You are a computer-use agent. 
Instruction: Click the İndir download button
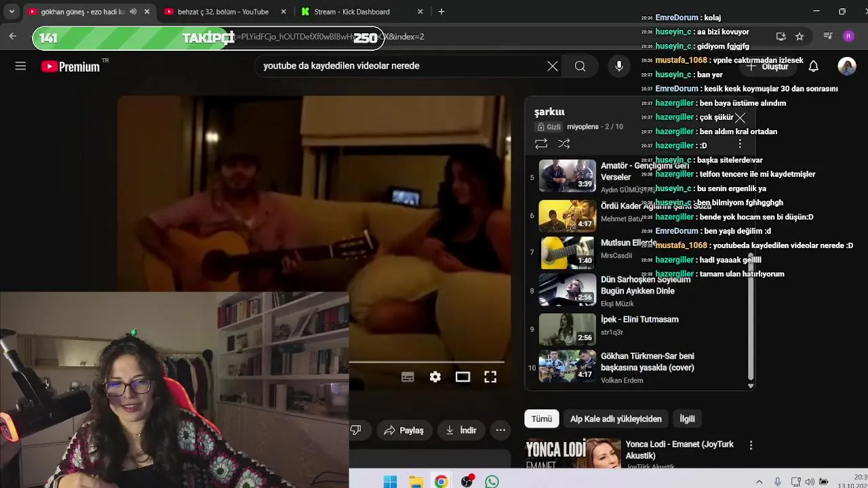(461, 430)
